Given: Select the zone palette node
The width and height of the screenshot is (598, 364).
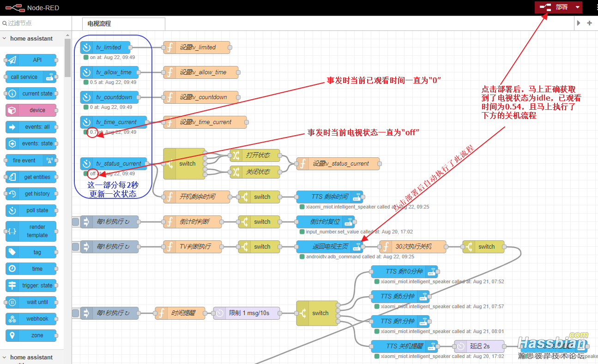Looking at the screenshot, I should (31, 335).
